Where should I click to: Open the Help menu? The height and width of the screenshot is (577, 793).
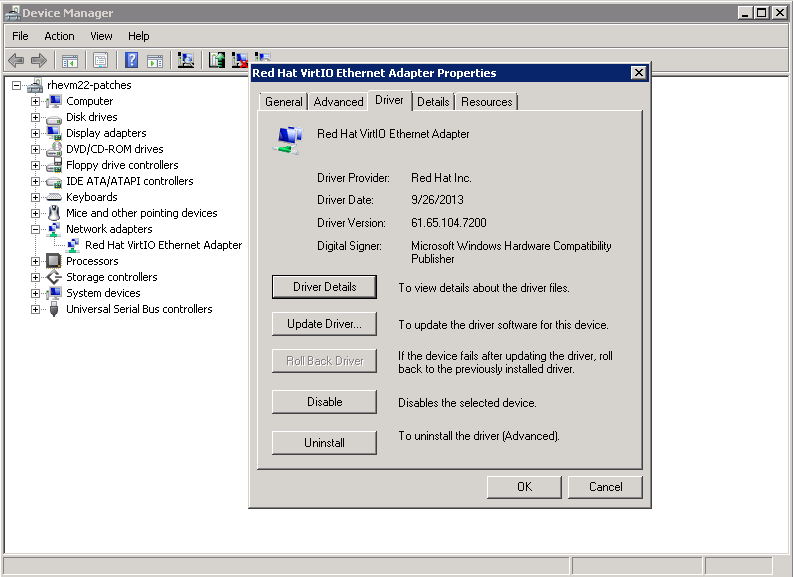click(138, 36)
